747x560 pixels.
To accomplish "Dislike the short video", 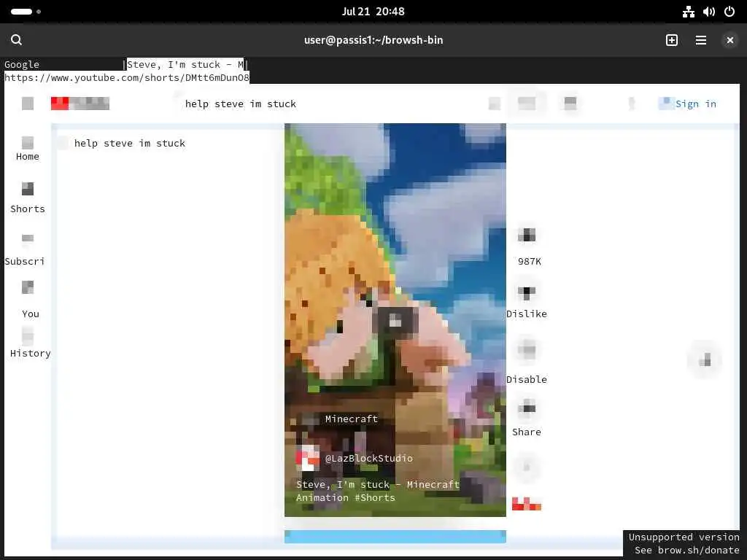I will pyautogui.click(x=527, y=293).
